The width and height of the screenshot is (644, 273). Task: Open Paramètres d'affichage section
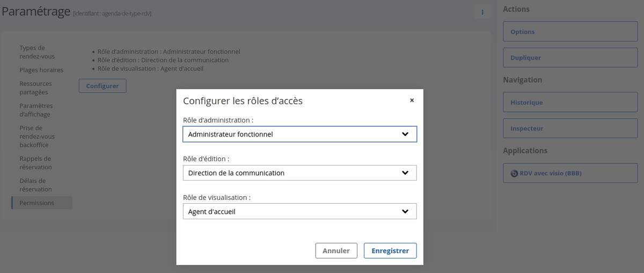(x=36, y=110)
